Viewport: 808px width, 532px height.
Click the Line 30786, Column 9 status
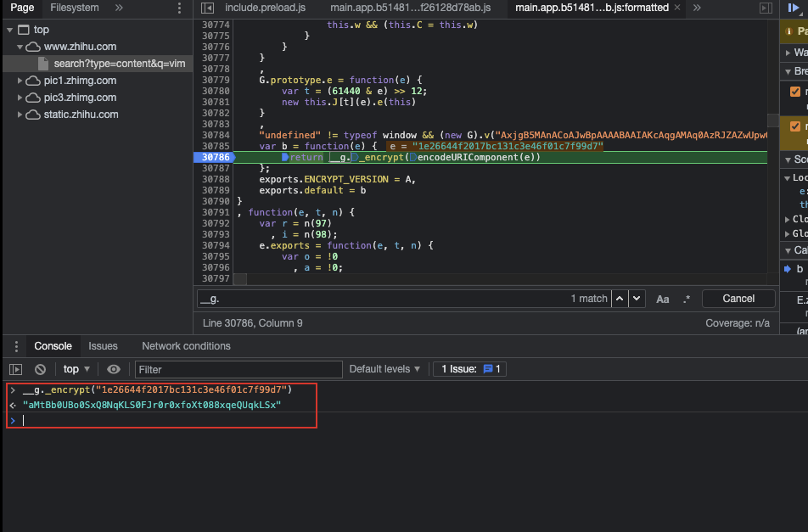pyautogui.click(x=253, y=323)
